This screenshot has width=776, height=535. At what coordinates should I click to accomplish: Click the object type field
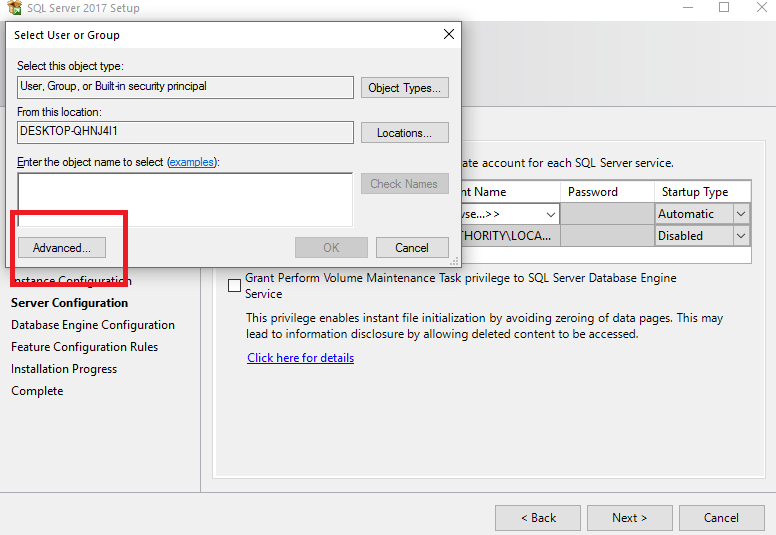(x=185, y=87)
